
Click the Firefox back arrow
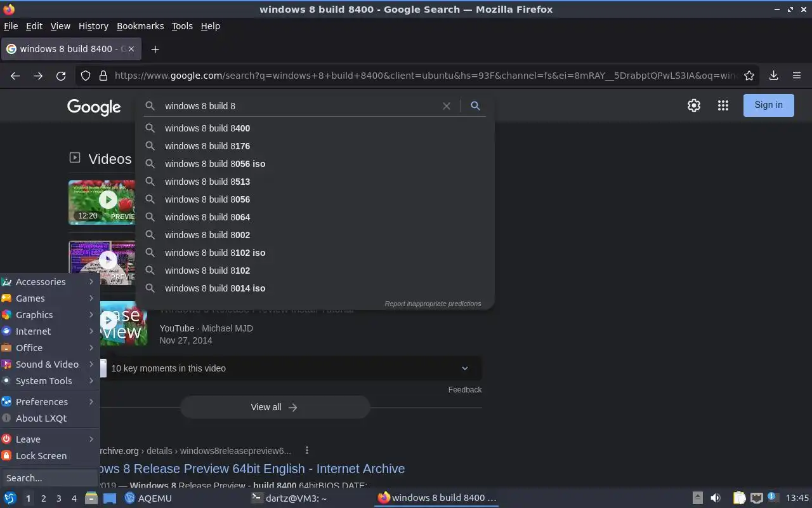(15, 76)
